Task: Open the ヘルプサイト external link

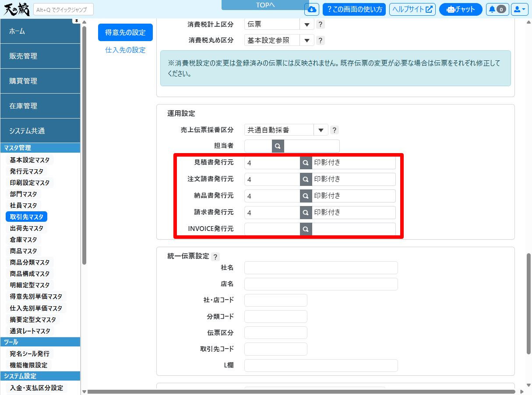Action: point(412,9)
